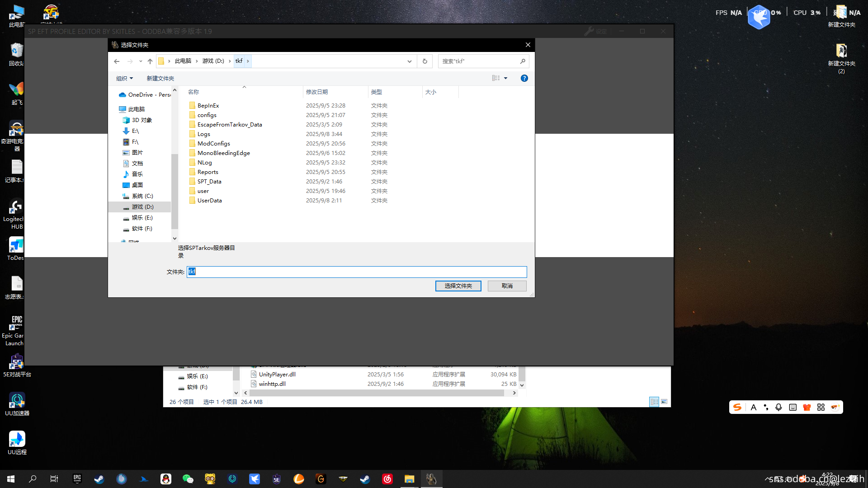The image size is (868, 488).
Task: Open File Explorer taskbar icon
Action: click(409, 479)
